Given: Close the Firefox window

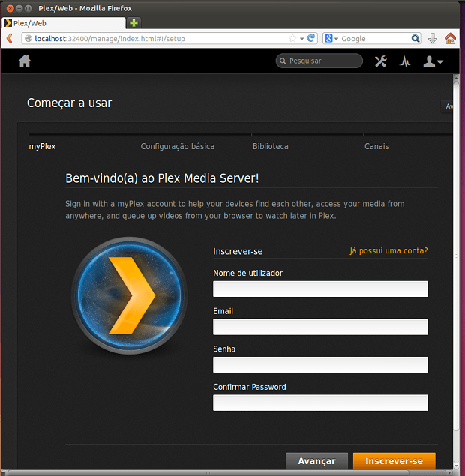Looking at the screenshot, I should pyautogui.click(x=10, y=8).
